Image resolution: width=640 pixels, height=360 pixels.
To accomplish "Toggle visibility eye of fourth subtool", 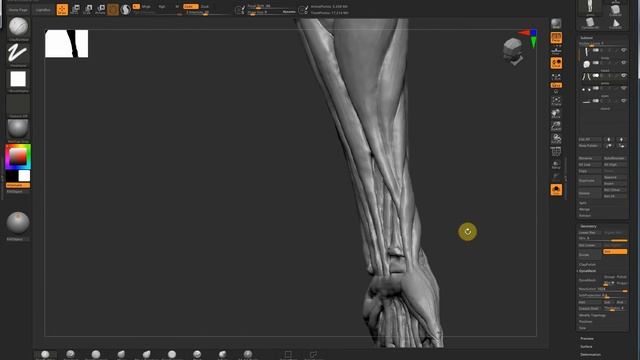I will (x=624, y=88).
